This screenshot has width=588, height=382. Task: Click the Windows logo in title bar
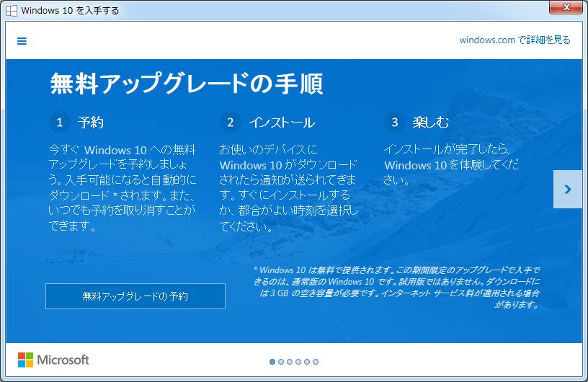pyautogui.click(x=12, y=11)
